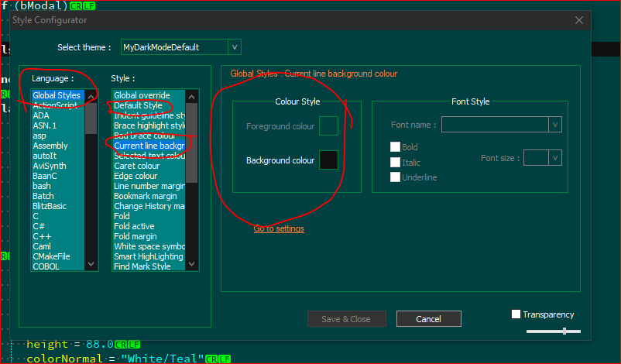Select Line number margin style
621x364 pixels.
click(149, 186)
